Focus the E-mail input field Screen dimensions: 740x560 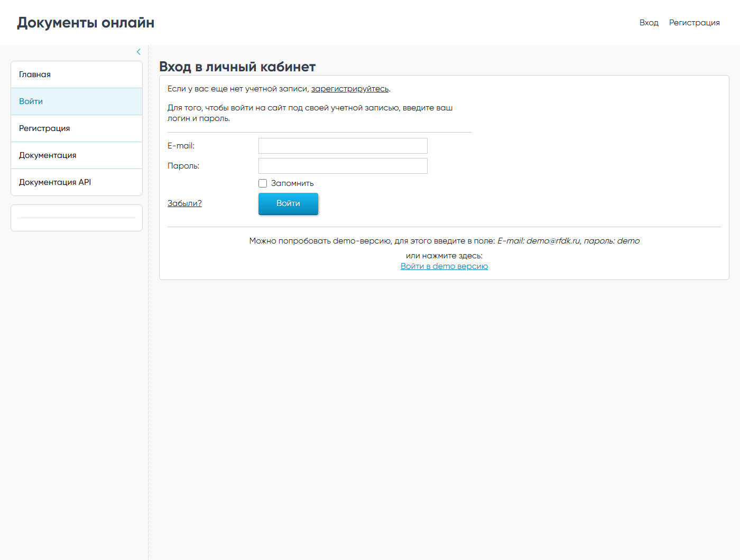343,146
